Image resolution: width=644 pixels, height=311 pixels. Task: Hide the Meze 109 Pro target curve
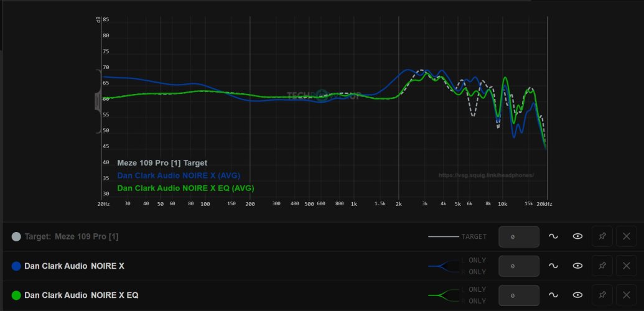(577, 236)
